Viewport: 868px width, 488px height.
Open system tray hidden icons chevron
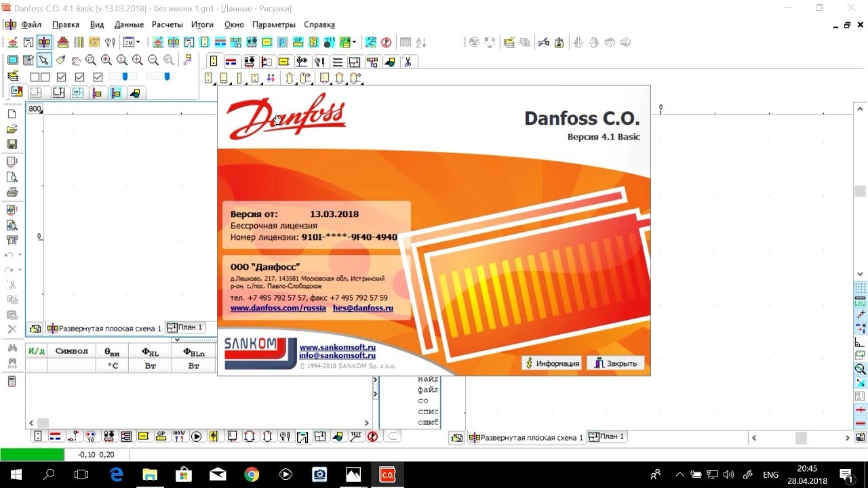pos(680,474)
